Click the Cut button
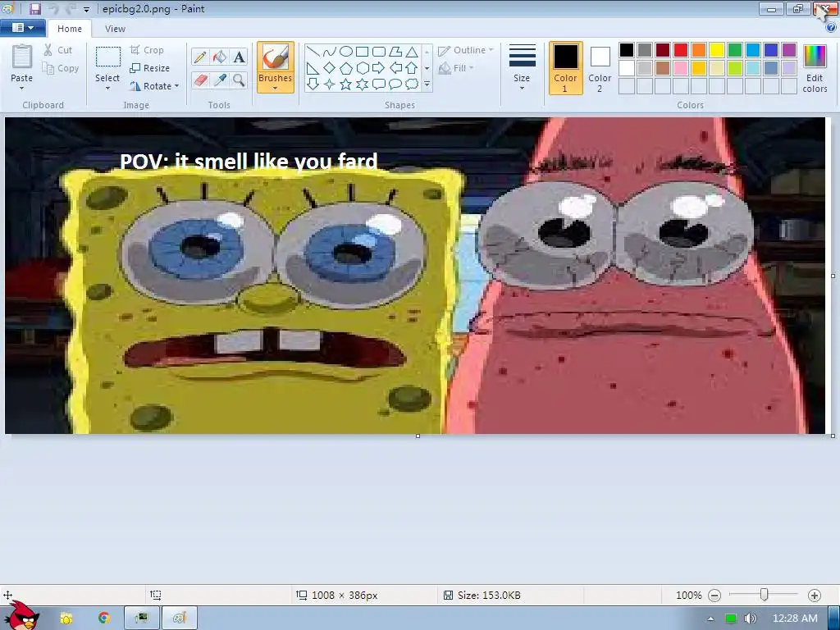The width and height of the screenshot is (840, 630). pyautogui.click(x=58, y=50)
